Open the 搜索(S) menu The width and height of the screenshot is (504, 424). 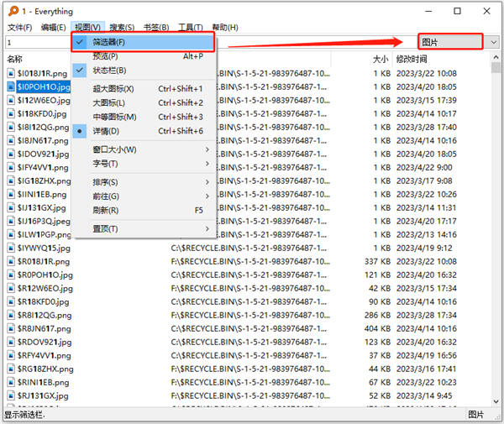click(122, 28)
